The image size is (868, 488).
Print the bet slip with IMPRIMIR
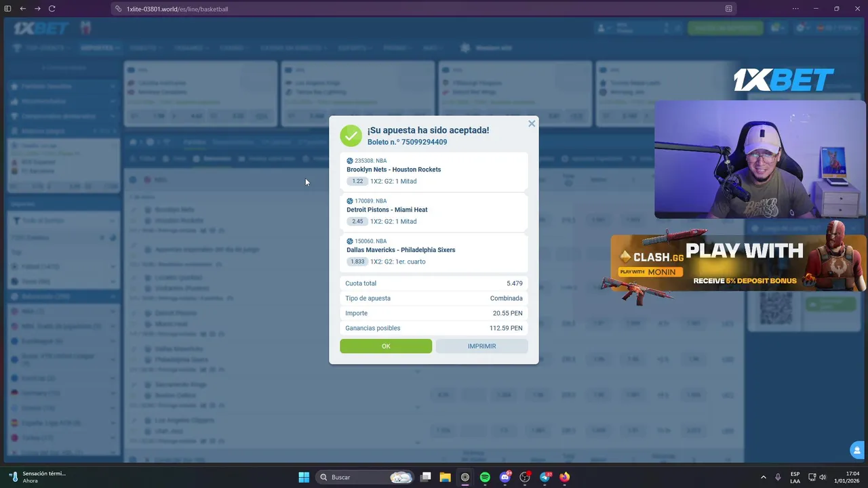(x=481, y=346)
